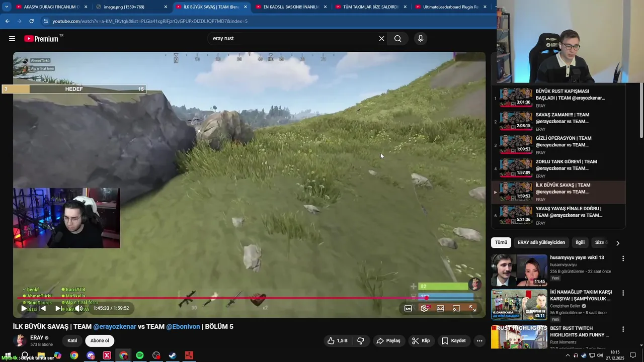Switch to 'AKASYA DURAGI FINCANLIM' browser tab
Screen dimensions: 644x362
[52, 7]
